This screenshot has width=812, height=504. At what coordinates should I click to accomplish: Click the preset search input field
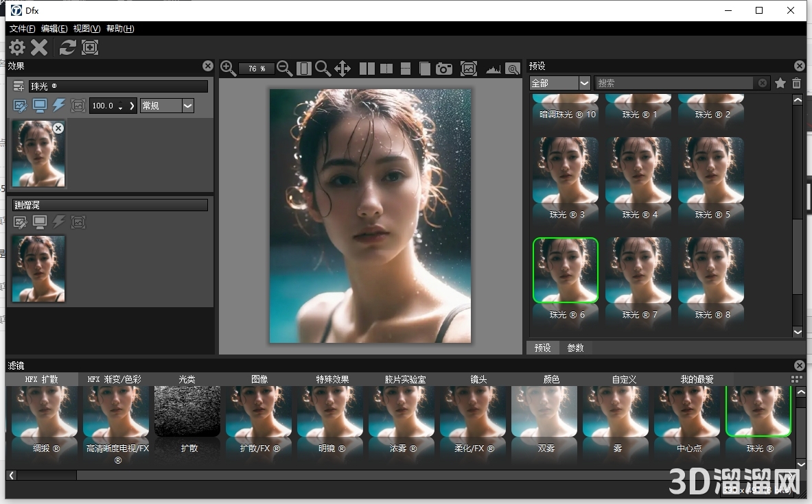pos(675,83)
